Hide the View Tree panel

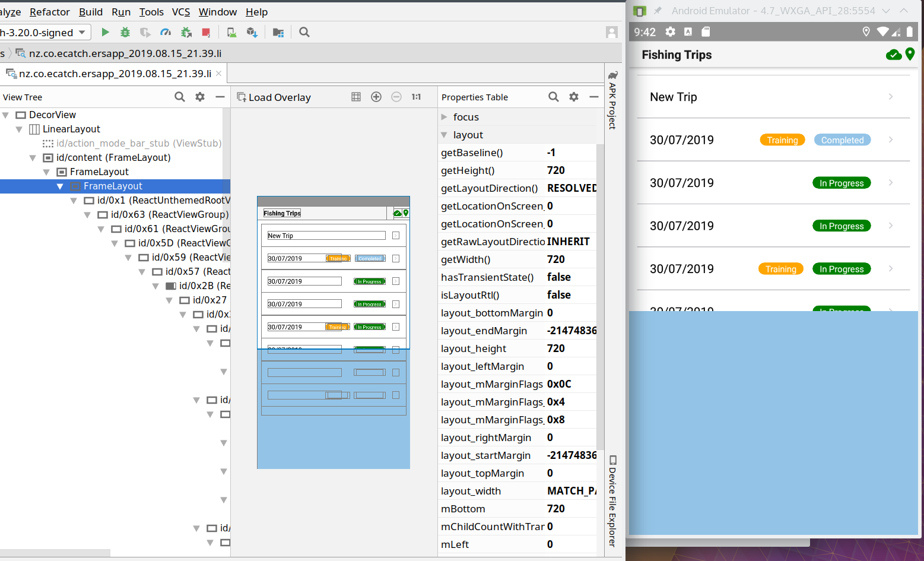point(220,97)
